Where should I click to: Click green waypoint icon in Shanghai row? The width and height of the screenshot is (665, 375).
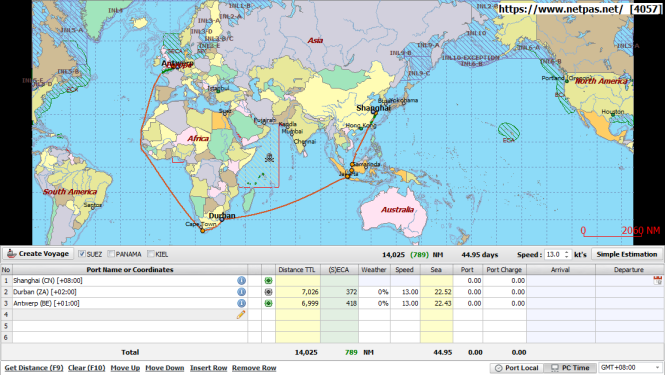point(268,280)
